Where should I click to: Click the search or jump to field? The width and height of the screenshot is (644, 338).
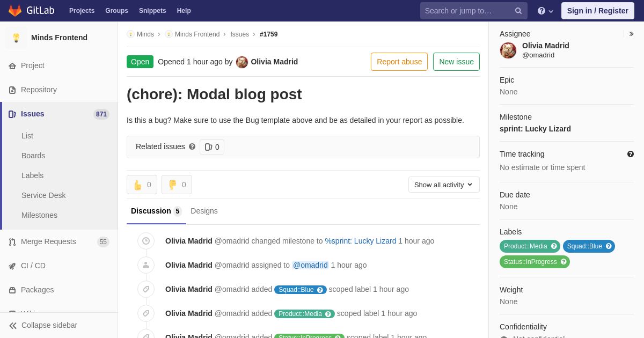[x=467, y=11]
